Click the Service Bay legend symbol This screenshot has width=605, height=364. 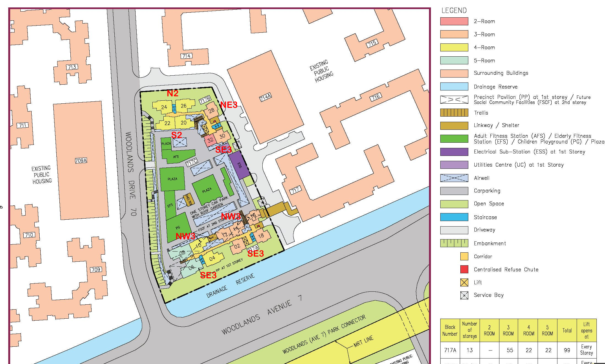[x=464, y=295]
